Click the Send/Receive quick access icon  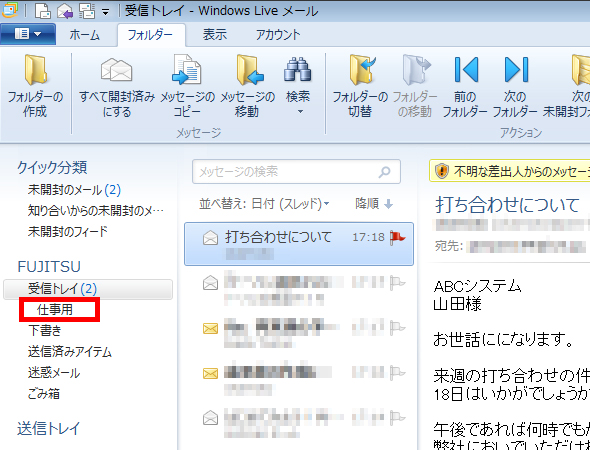point(87,11)
